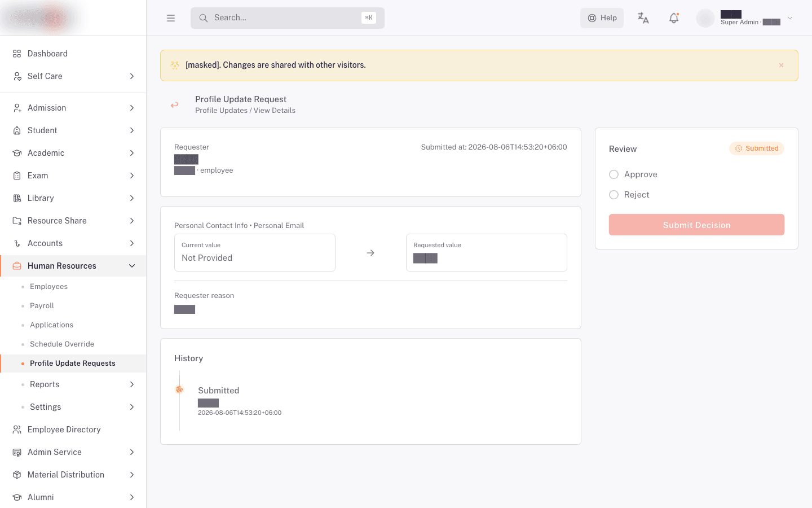Viewport: 812px width, 508px height.
Task: Open Payroll in the HR submenu
Action: 42,306
